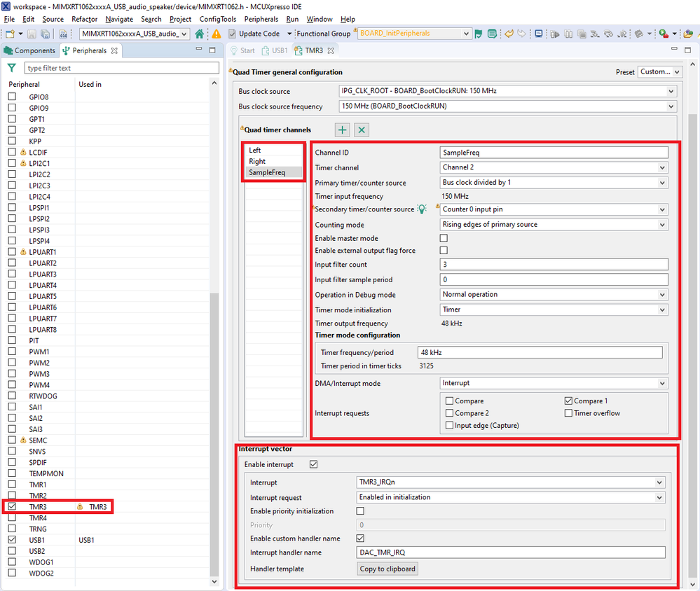Open the Navigate menu

pos(119,19)
